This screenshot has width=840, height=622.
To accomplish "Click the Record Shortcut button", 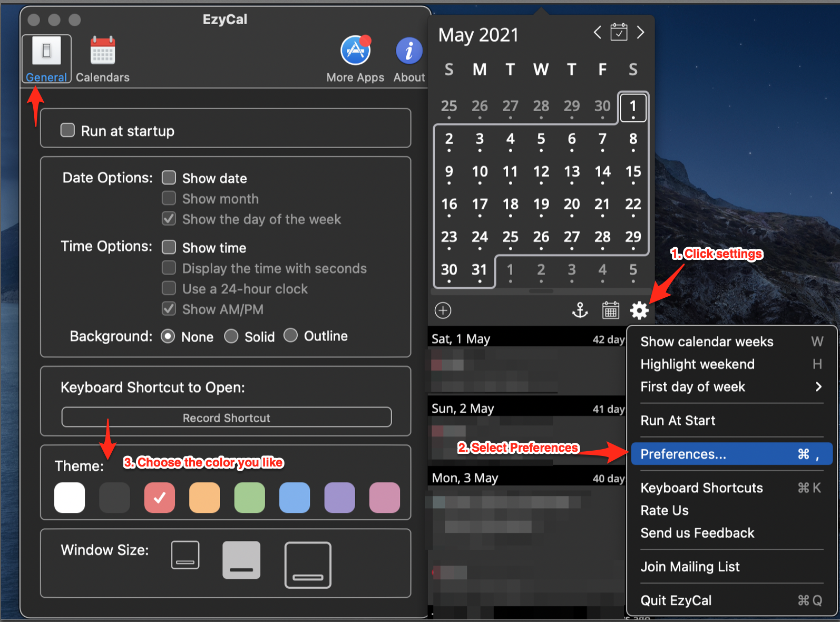I will pos(227,417).
